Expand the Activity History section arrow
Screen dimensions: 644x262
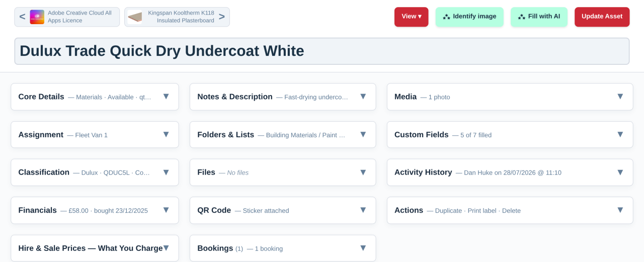tap(620, 172)
